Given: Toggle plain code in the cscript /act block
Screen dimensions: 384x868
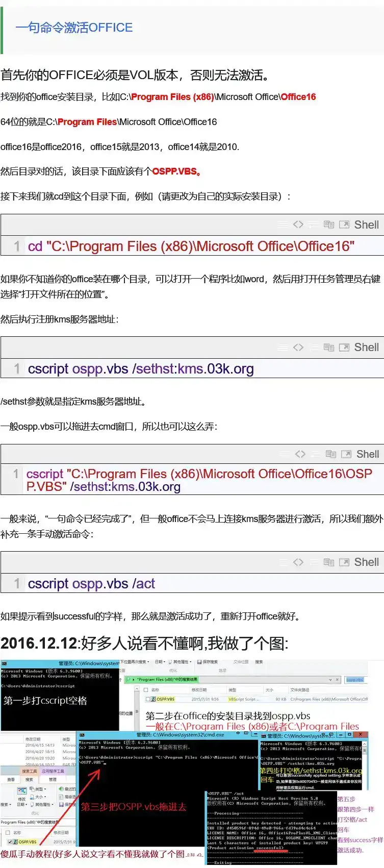Looking at the screenshot, I should [x=298, y=562].
